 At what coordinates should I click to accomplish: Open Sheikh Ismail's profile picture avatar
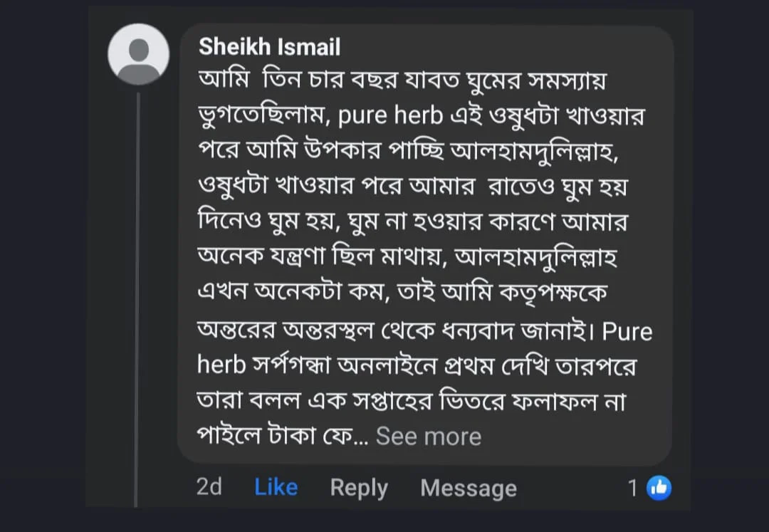click(138, 55)
